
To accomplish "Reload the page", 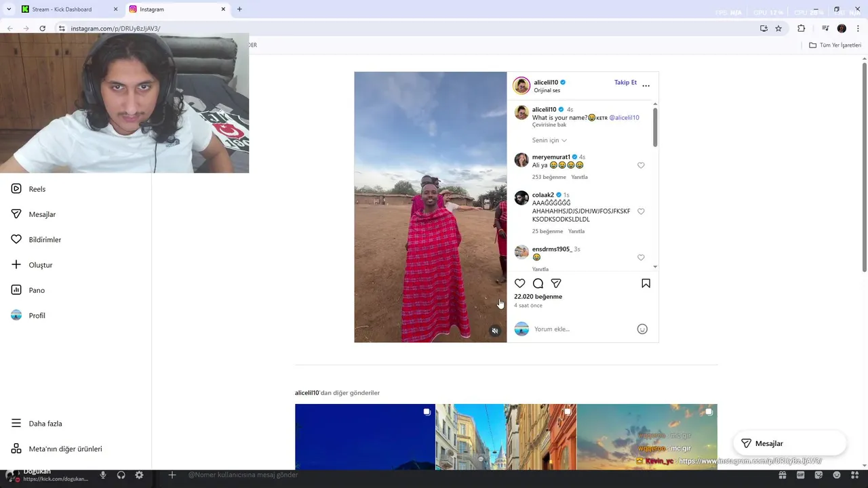I will 42,28.
